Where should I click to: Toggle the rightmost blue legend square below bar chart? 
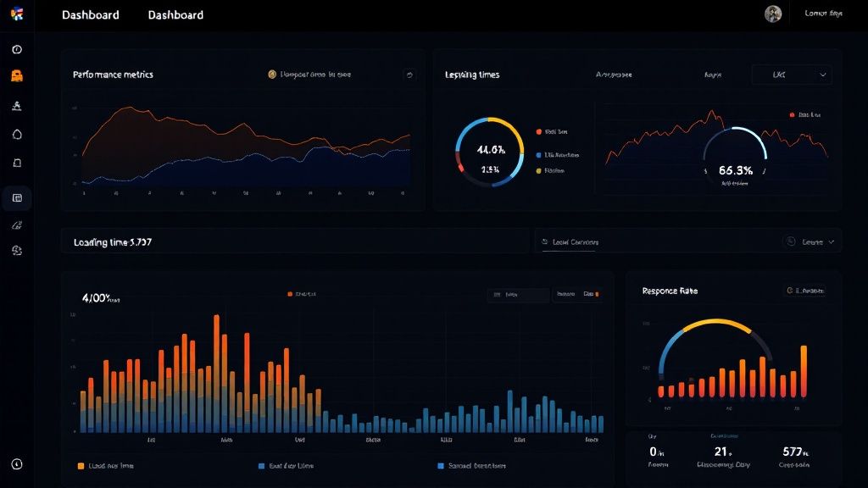point(441,466)
